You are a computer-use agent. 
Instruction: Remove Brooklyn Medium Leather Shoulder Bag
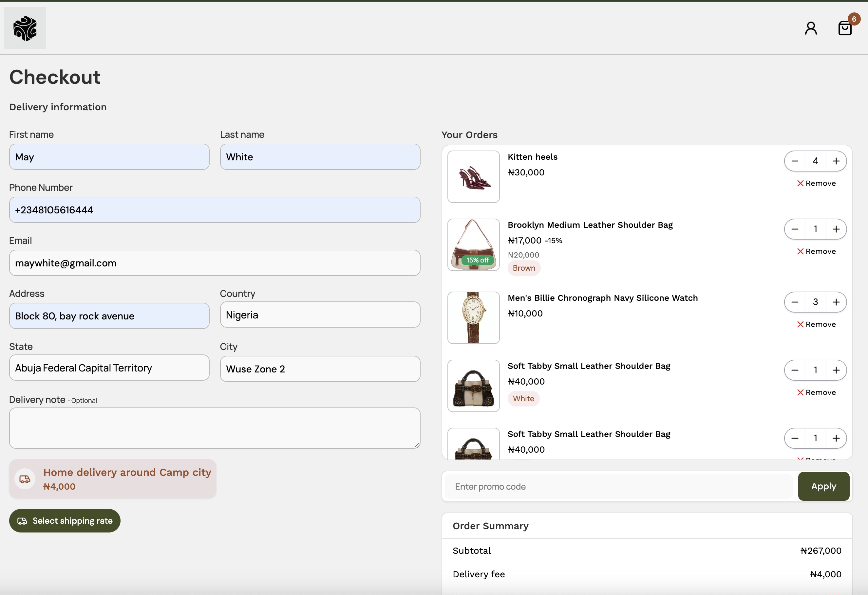[816, 251]
